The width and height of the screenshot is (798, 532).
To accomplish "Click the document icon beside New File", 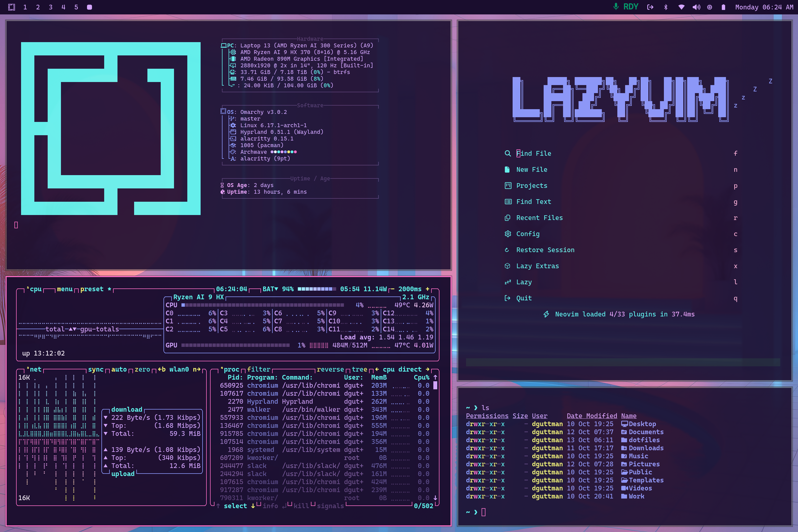I will pyautogui.click(x=507, y=170).
